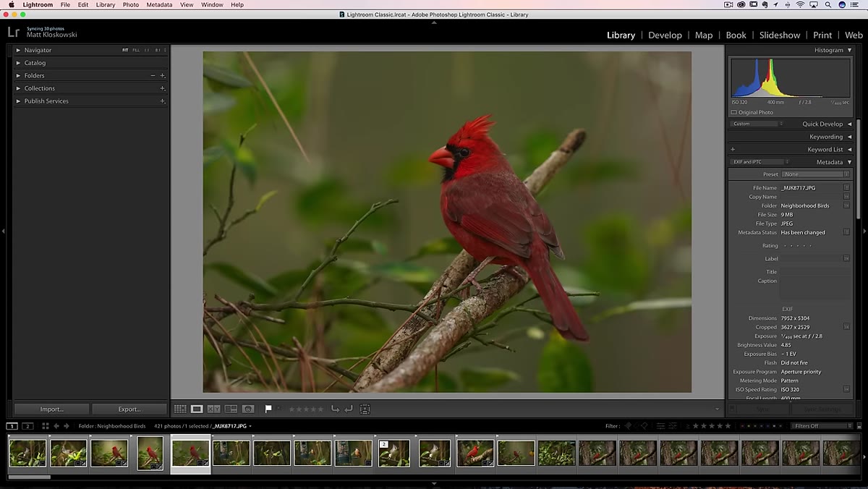The height and width of the screenshot is (489, 868).
Task: Add a publish service with the plus icon
Action: (x=162, y=101)
